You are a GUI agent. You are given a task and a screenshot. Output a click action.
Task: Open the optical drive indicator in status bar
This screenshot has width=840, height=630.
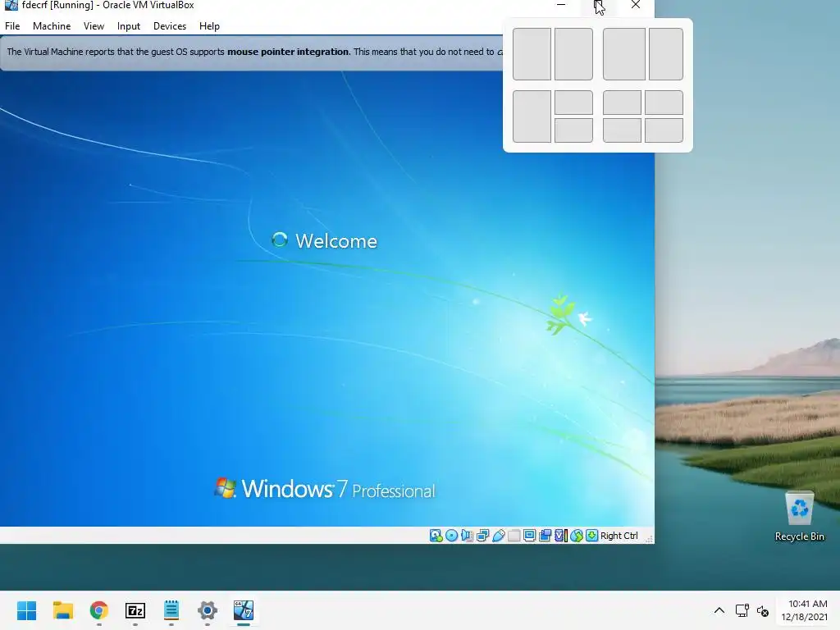452,536
